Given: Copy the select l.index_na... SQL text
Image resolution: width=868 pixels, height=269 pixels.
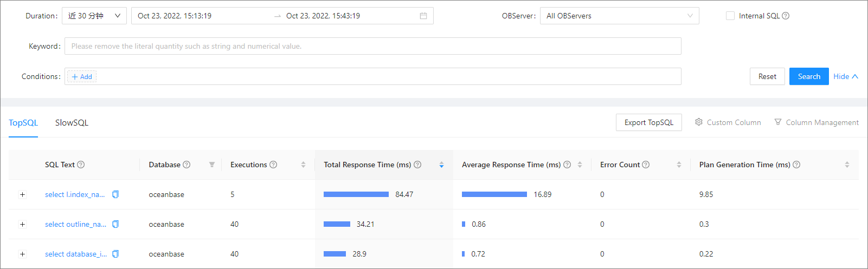Looking at the screenshot, I should (115, 194).
